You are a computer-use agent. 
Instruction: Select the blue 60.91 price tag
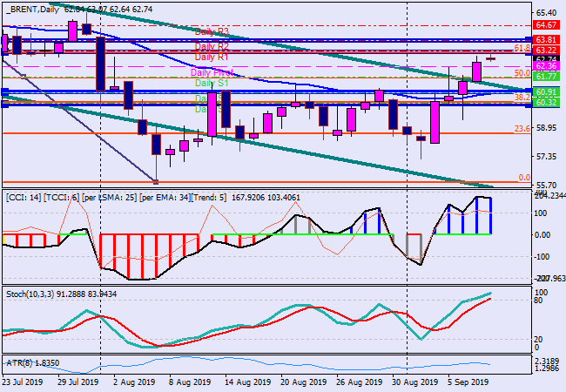546,91
